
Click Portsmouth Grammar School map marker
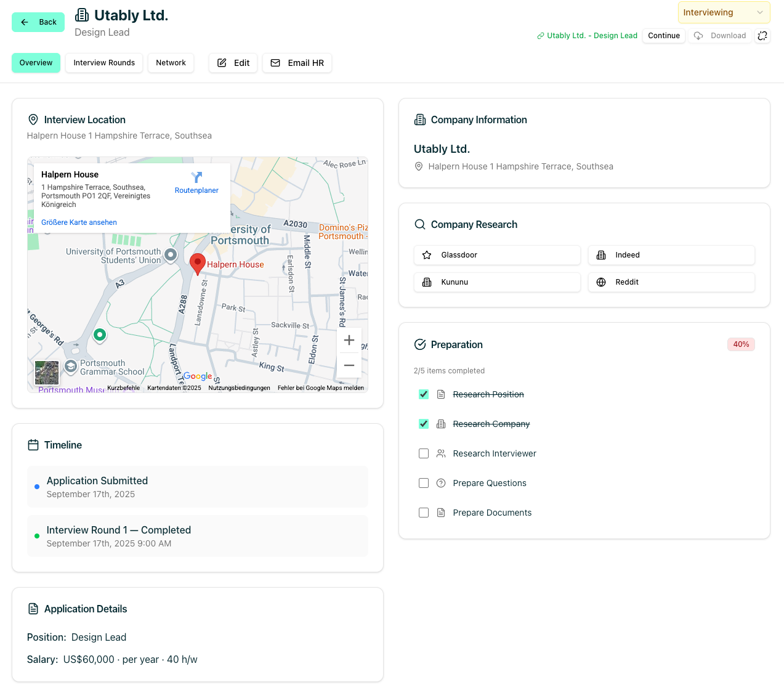pos(71,365)
